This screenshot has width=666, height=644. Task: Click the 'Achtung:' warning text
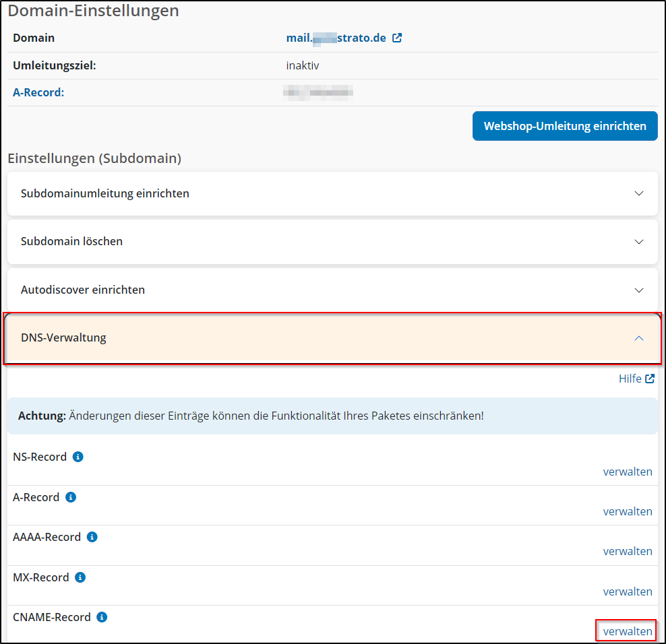(x=42, y=416)
